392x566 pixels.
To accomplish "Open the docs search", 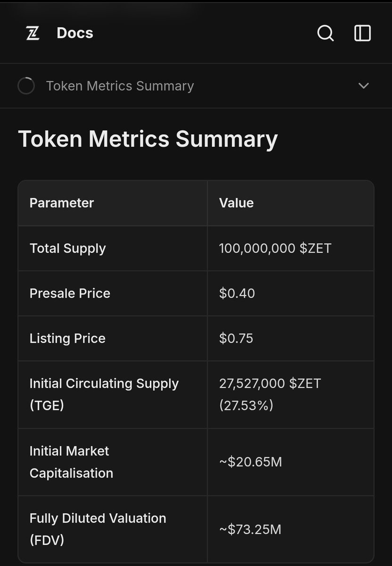I will click(x=325, y=33).
